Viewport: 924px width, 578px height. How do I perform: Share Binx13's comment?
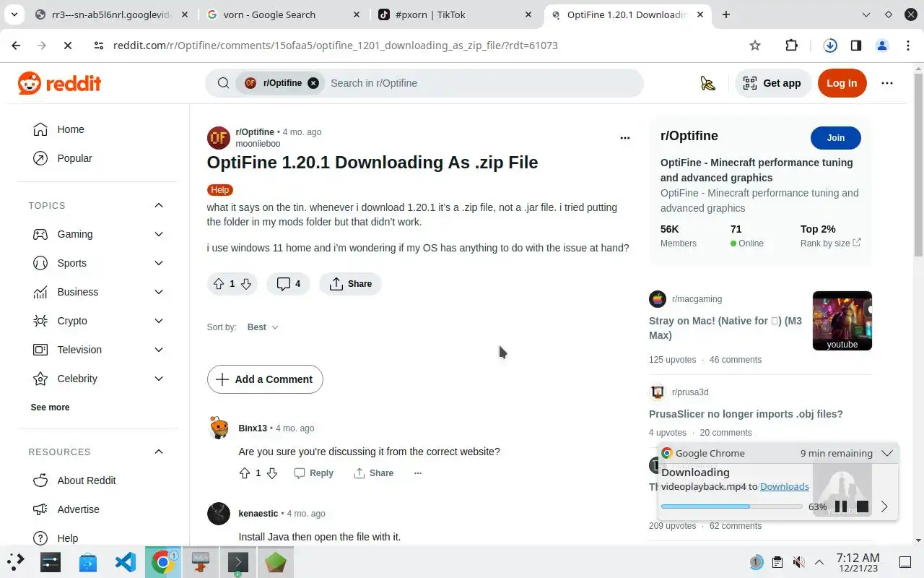(x=374, y=473)
